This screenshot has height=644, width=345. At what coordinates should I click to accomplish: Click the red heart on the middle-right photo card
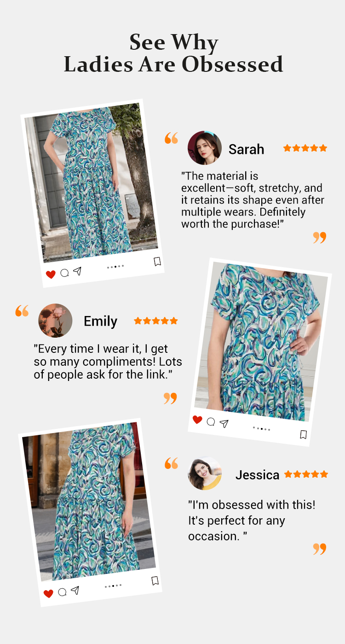click(197, 420)
